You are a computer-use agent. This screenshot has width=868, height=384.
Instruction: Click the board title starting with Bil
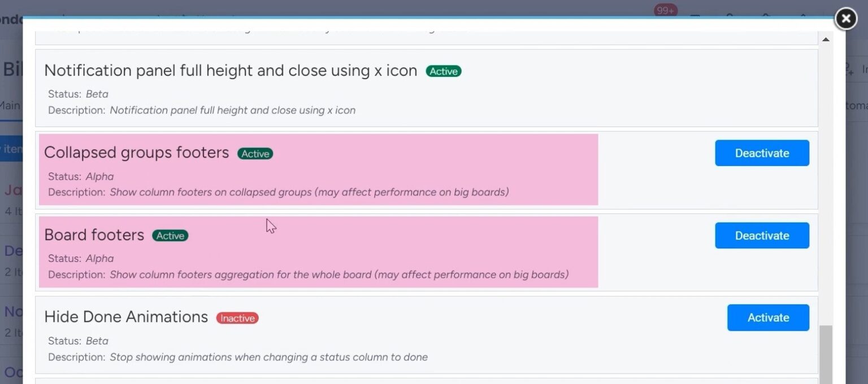10,69
